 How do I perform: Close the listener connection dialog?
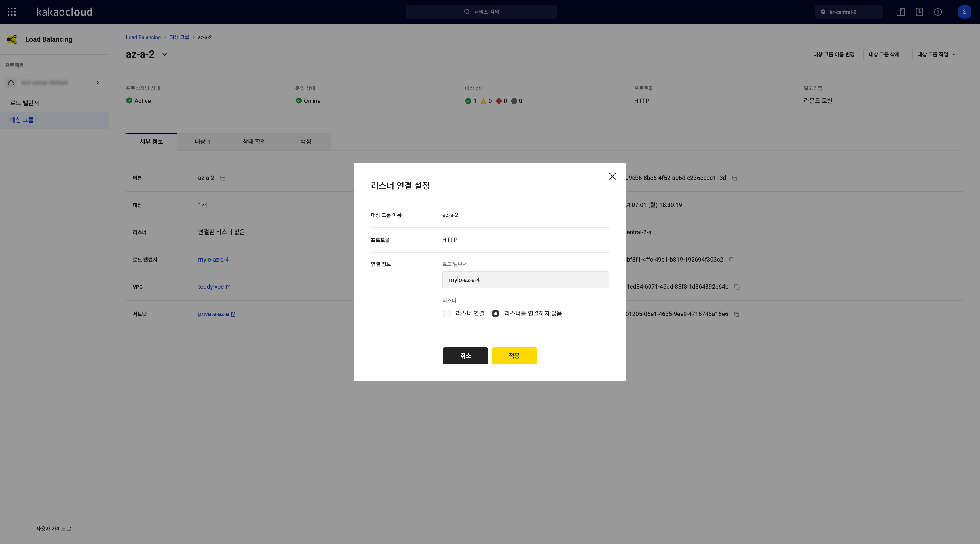click(612, 176)
